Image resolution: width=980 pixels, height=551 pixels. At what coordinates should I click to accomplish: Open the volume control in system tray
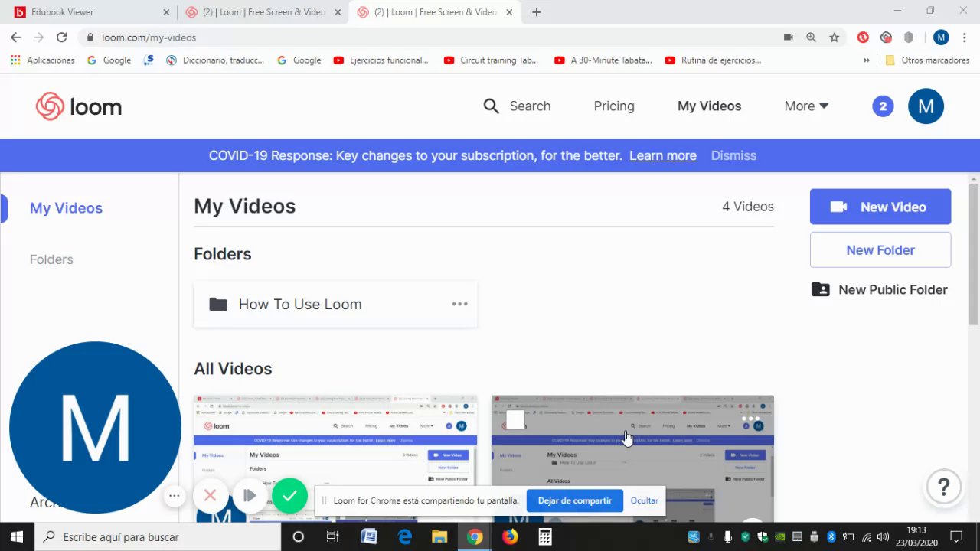coord(882,536)
